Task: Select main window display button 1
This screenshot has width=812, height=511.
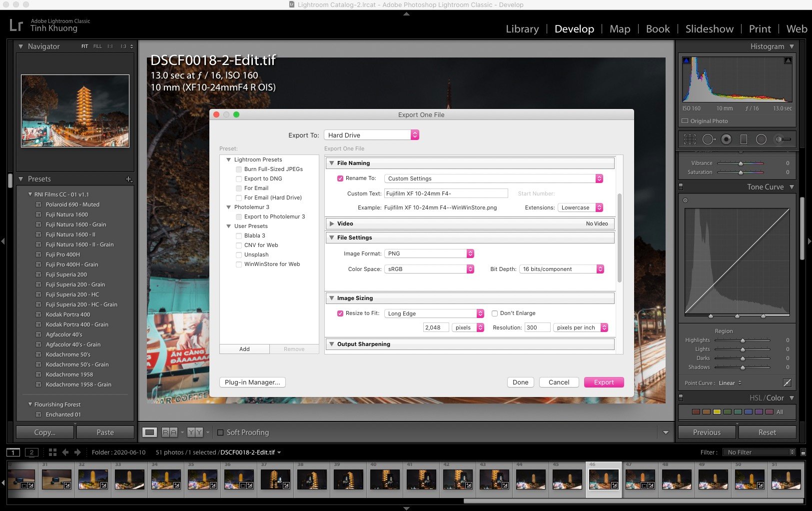Action: [x=13, y=452]
